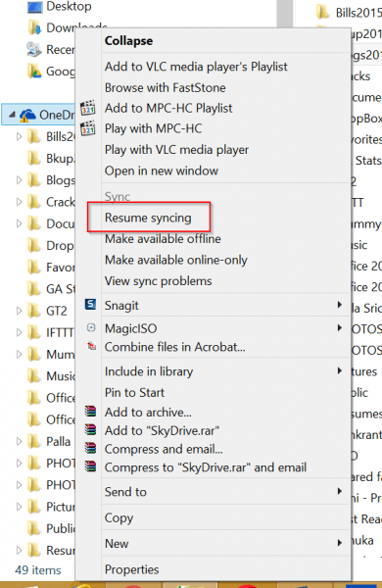Viewport: 382px width, 588px height.
Task: Select Compress to "SkyDrive.rar" and email
Action: [206, 467]
